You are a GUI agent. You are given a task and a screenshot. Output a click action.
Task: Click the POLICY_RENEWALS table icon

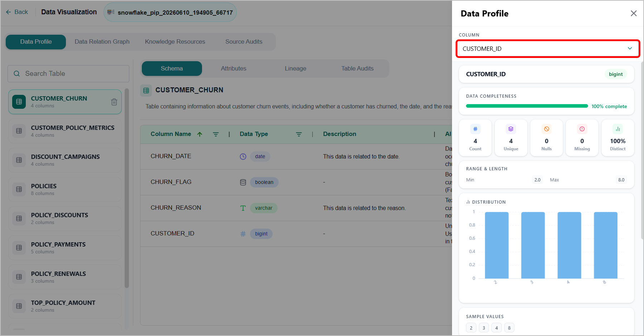(x=19, y=277)
